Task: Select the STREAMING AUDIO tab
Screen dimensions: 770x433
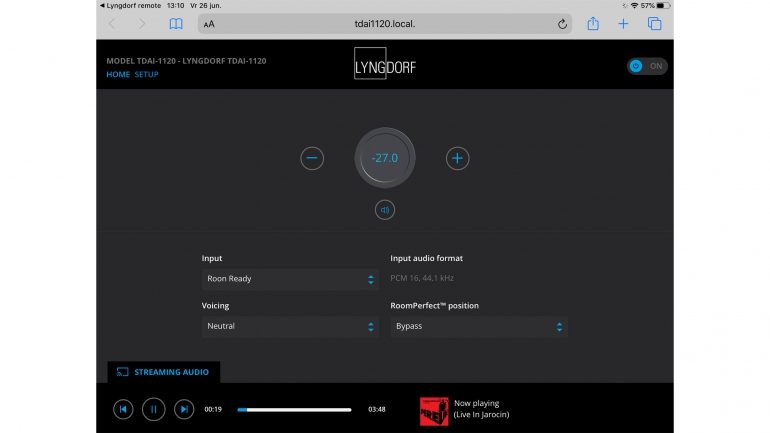Action: pos(164,372)
